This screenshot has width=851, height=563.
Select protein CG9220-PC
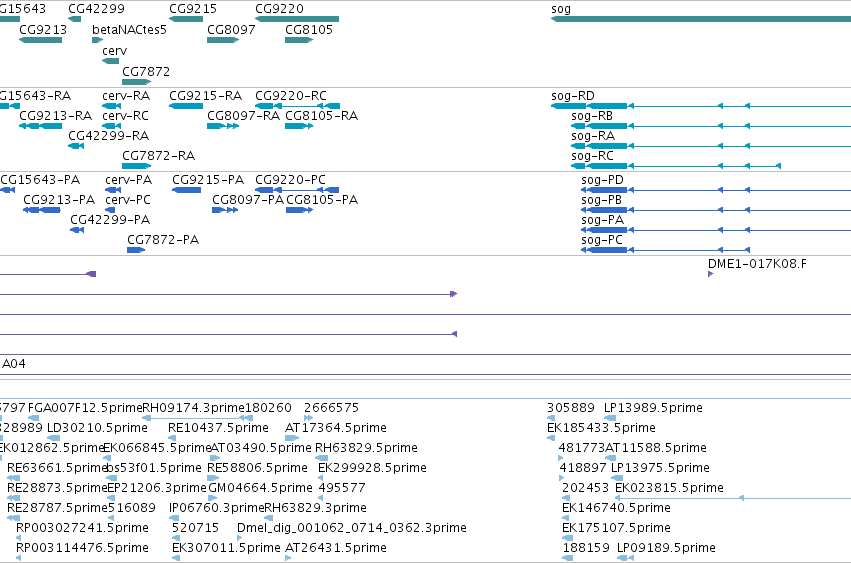pos(297,190)
